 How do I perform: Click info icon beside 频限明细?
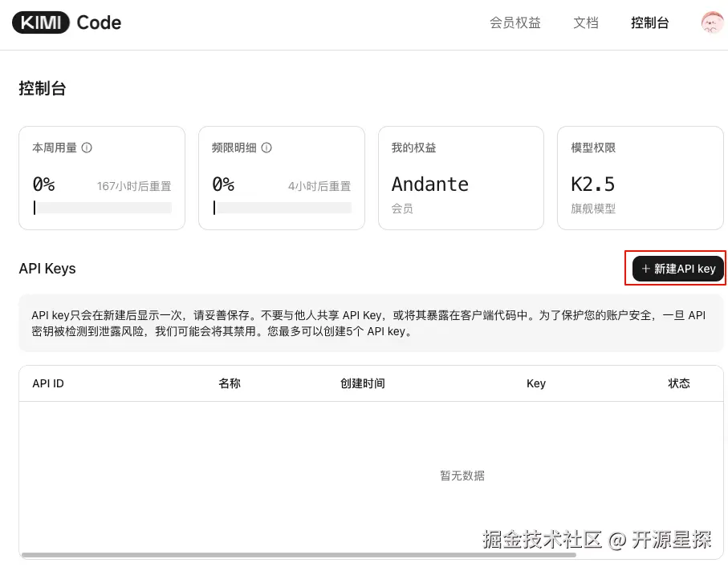[266, 148]
